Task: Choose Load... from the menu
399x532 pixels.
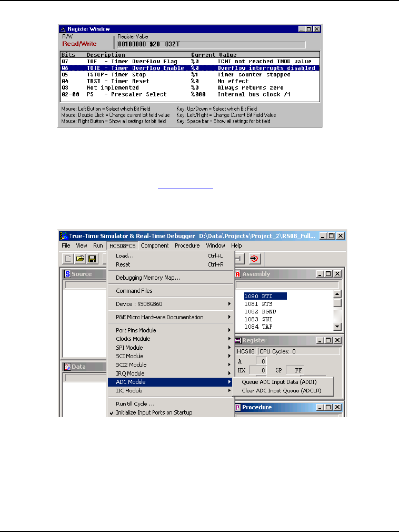Action: pyautogui.click(x=171, y=256)
